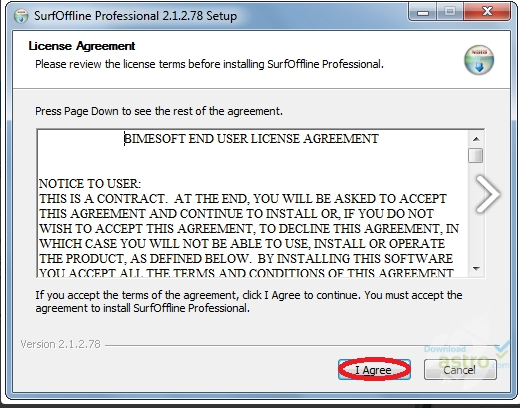The width and height of the screenshot is (520, 408).
Task: Minimize the setup window
Action: click(x=423, y=12)
